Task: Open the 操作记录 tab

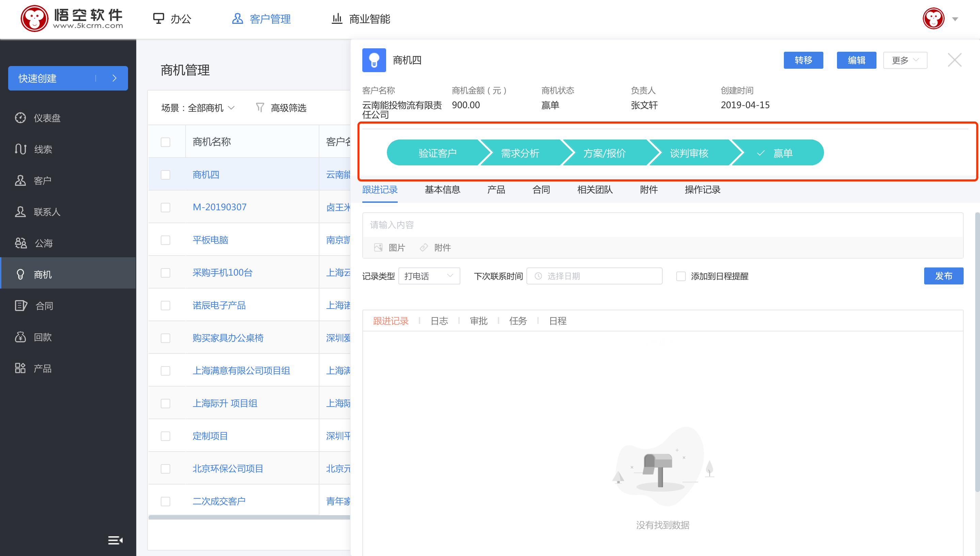Action: click(702, 190)
